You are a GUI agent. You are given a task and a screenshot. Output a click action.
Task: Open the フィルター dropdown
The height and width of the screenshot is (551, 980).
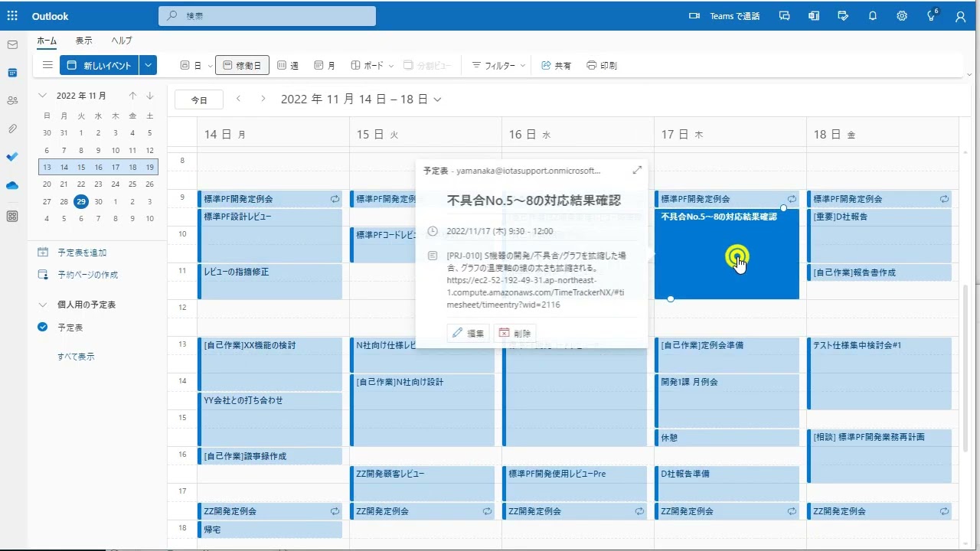click(498, 66)
